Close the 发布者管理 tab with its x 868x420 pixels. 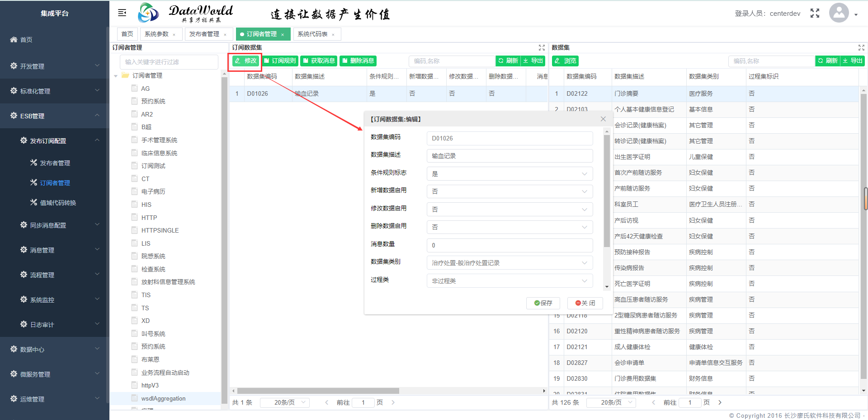[x=225, y=34]
